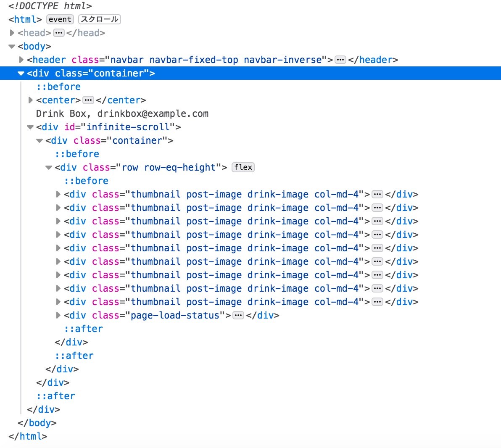
Task: Click ellipsis badge inside header element
Action: coord(340,60)
